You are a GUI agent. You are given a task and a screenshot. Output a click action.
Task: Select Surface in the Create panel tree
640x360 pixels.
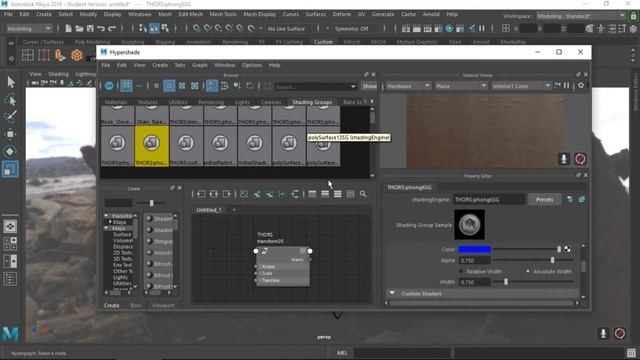122,234
